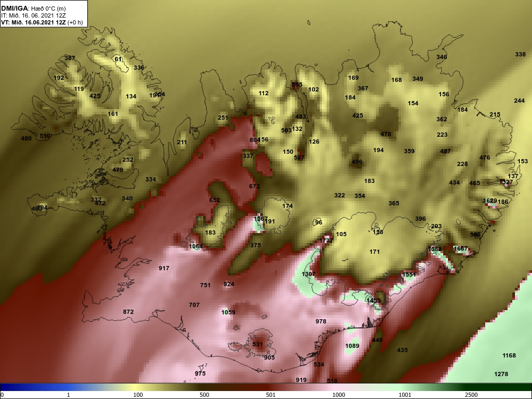Select the map value '61'
Image resolution: width=532 pixels, height=399 pixels.
click(x=118, y=59)
